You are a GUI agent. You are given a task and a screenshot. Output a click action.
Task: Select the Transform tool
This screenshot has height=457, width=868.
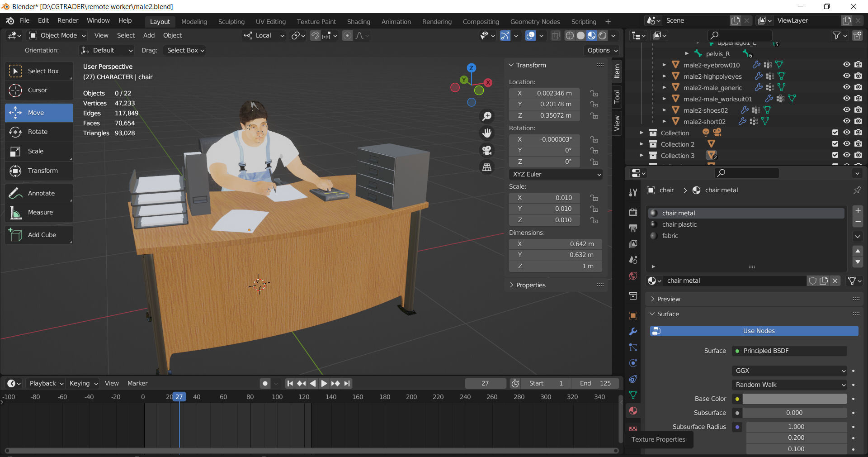(39, 171)
